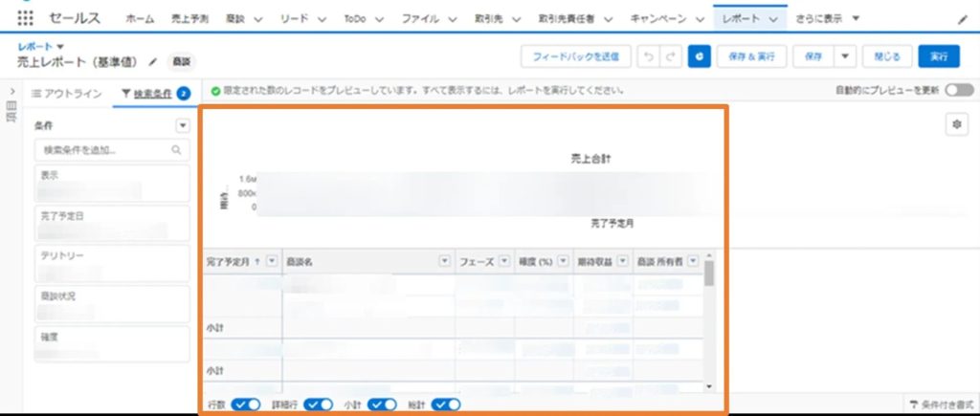Click the 検索条件を追加 search field
The image size is (980, 416).
coord(112,150)
